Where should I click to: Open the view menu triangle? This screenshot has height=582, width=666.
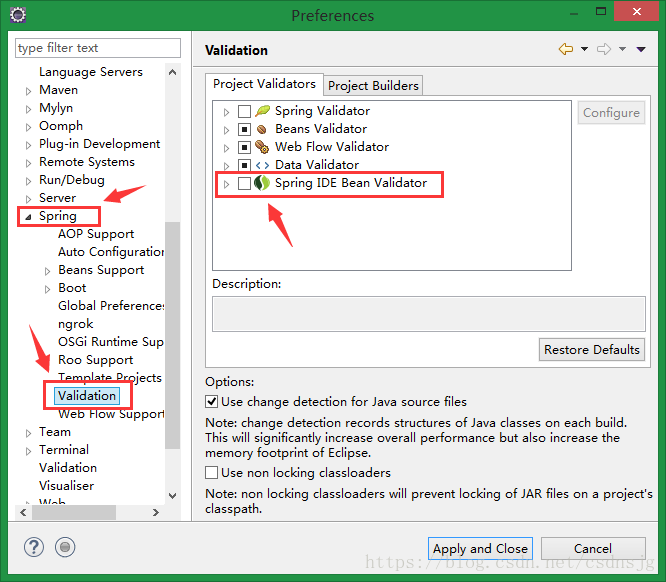click(x=641, y=50)
